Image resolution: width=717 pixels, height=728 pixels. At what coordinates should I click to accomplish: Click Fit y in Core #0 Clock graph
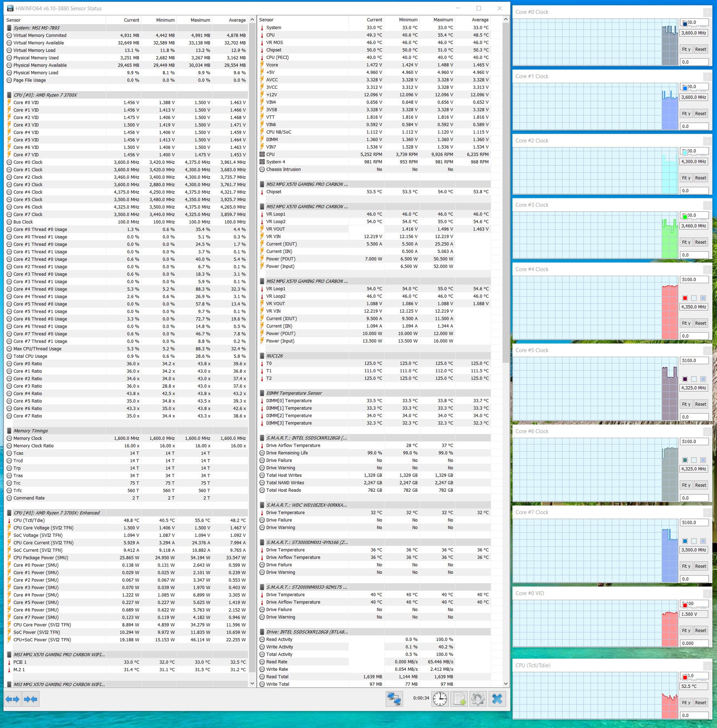tap(686, 49)
